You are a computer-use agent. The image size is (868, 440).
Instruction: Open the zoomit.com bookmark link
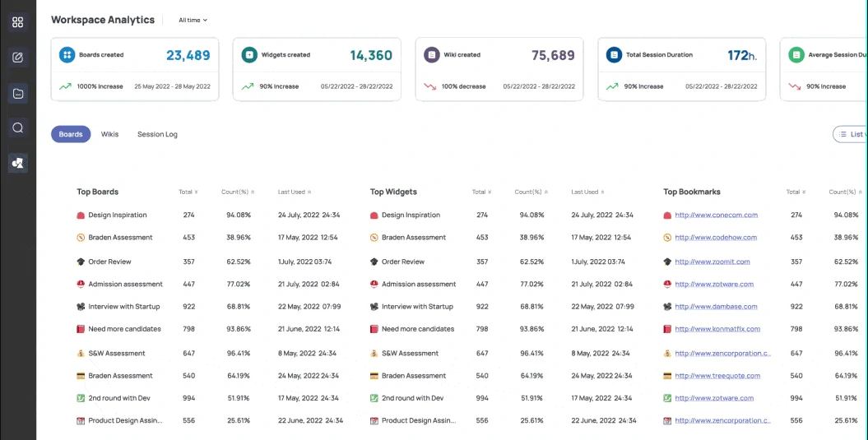tap(713, 262)
